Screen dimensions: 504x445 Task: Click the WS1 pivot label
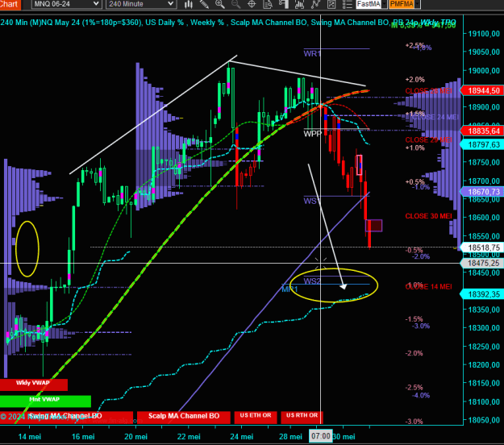pyautogui.click(x=311, y=201)
